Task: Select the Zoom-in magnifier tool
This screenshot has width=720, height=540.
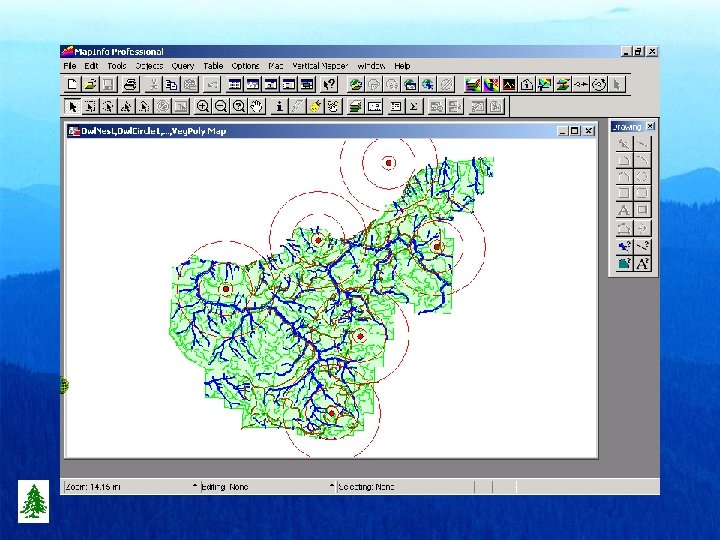Action: 203,106
